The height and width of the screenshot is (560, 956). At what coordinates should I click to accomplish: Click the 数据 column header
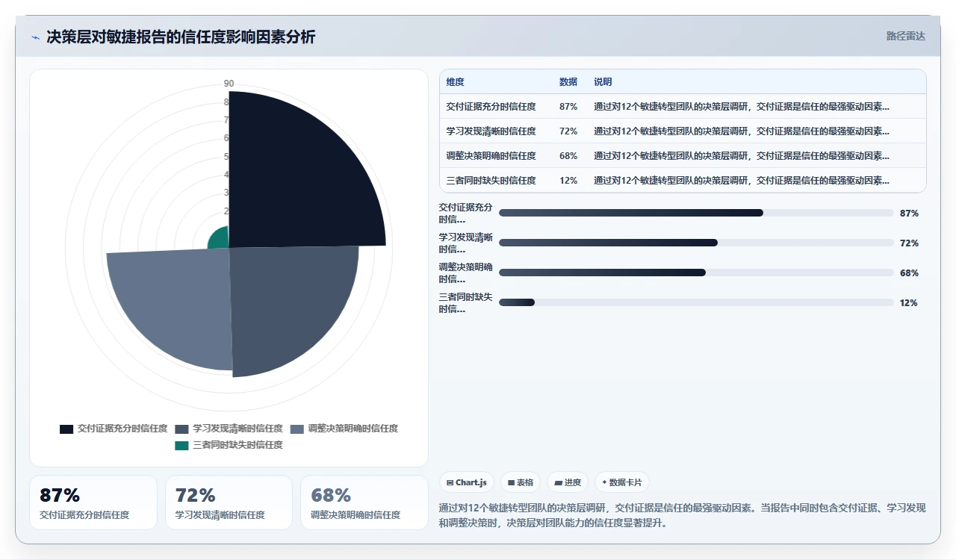568,82
